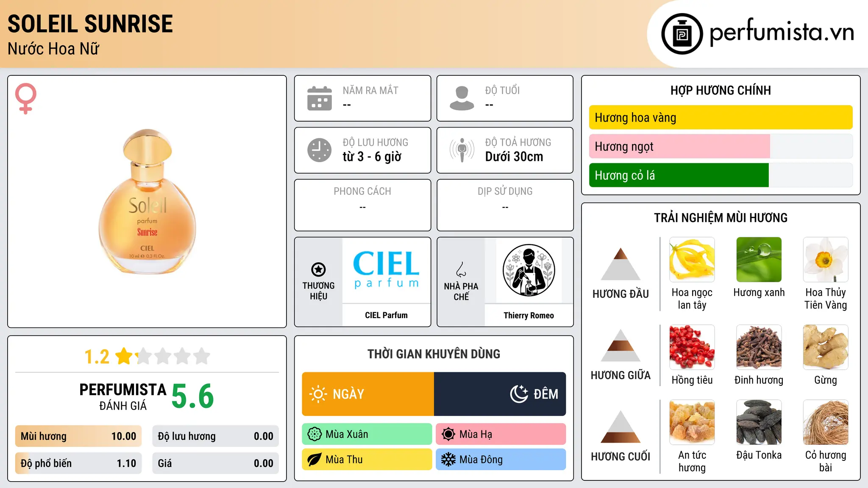Click the pink Hương ngọt accord bar
This screenshot has height=488, width=868.
click(x=679, y=146)
